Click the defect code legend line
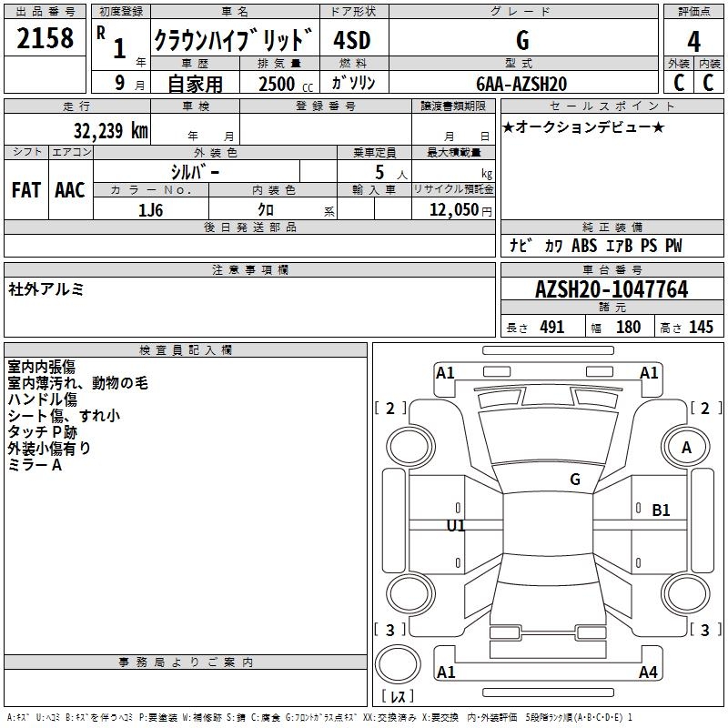The image size is (728, 728). coord(319,717)
